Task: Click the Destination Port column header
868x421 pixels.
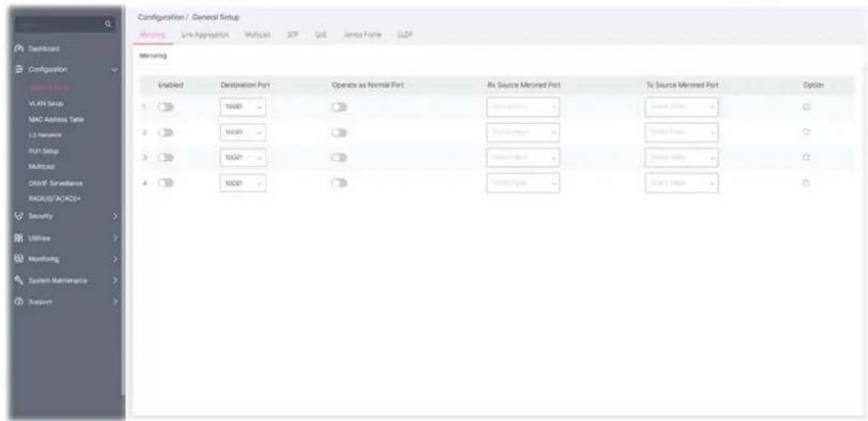Action: pos(245,85)
